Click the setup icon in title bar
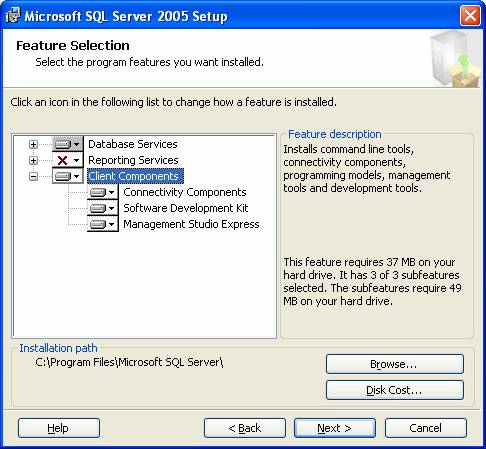Screen dimensions: 486x449 [x=13, y=15]
